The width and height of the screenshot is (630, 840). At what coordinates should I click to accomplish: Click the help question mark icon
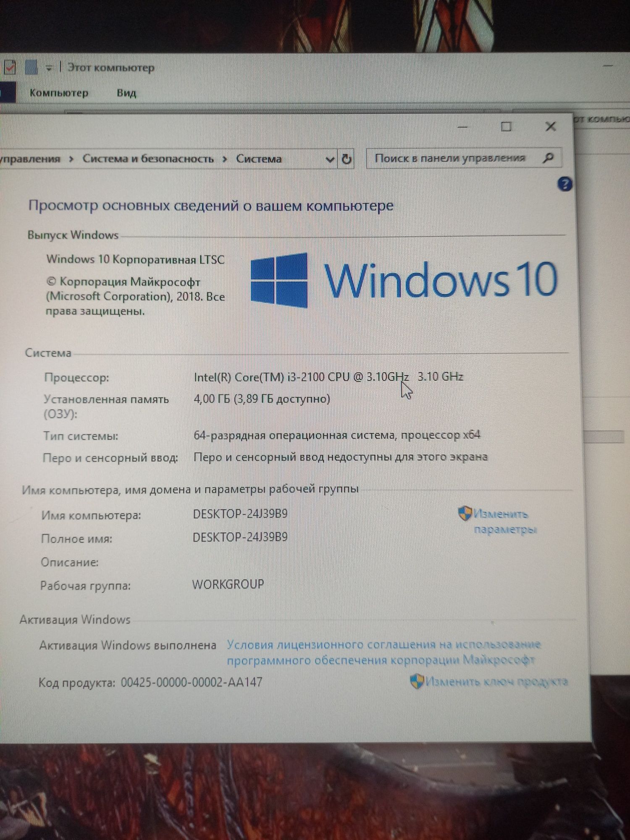(x=564, y=184)
